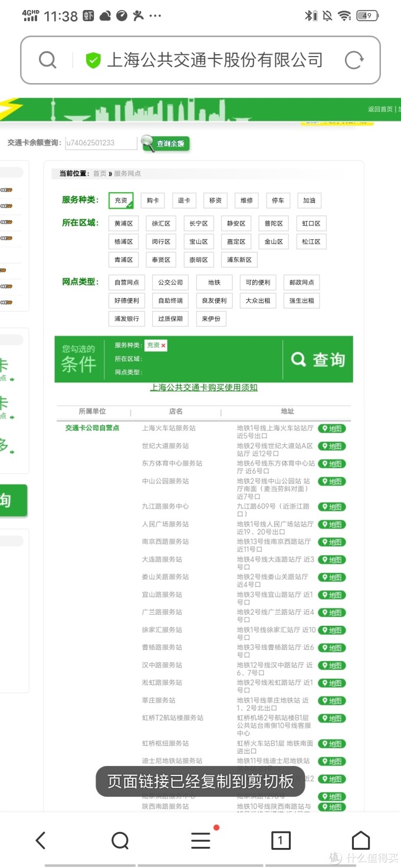
Task: Select 崇明区 district
Action: click(199, 259)
